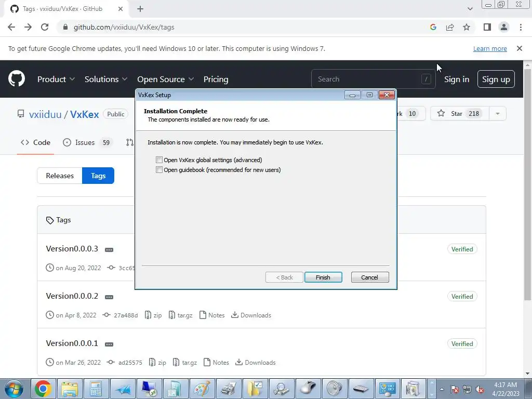Viewport: 532px width, 399px height.
Task: Open the tab search chevron
Action: point(470,9)
